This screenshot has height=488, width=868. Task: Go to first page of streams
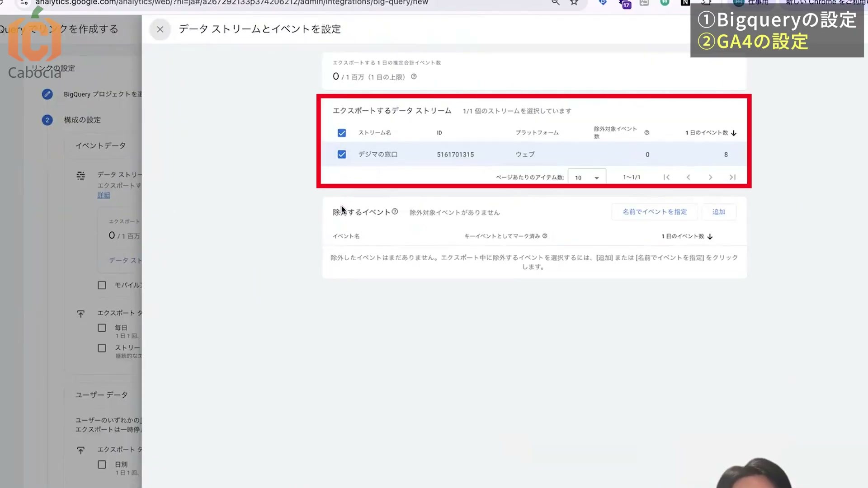click(666, 177)
